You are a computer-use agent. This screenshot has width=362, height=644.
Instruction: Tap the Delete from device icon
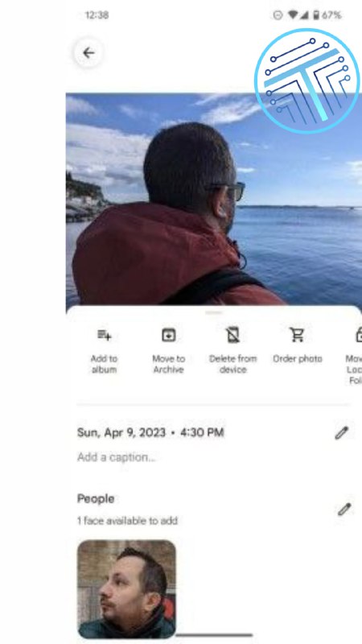coord(232,336)
